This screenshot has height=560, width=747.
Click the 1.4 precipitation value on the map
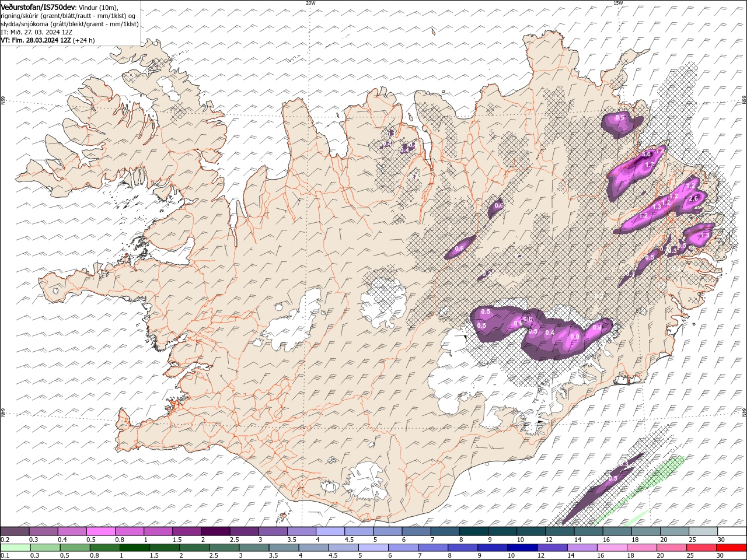(660, 151)
